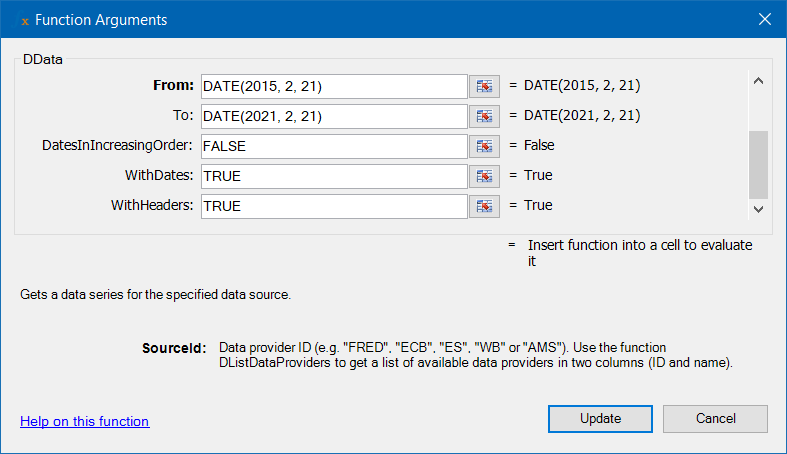Close the Function Arguments window
This screenshot has height=454, width=787.
pos(764,19)
